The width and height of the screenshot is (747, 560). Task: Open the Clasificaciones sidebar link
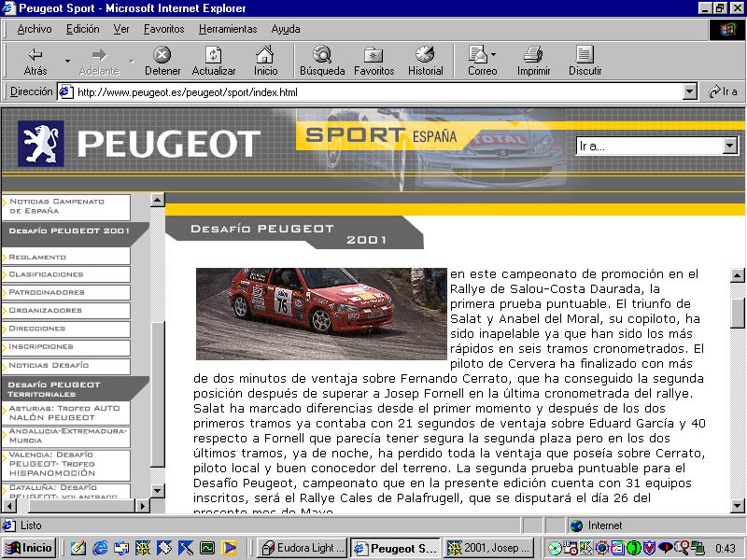(x=65, y=274)
